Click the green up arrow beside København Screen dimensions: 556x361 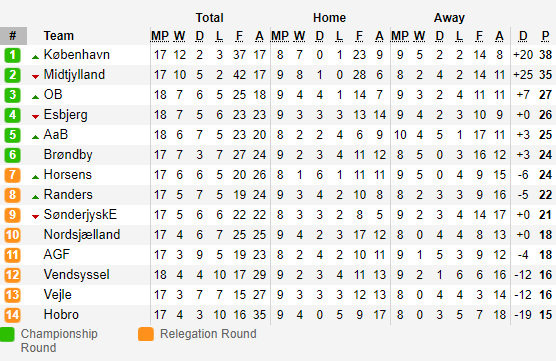(35, 57)
